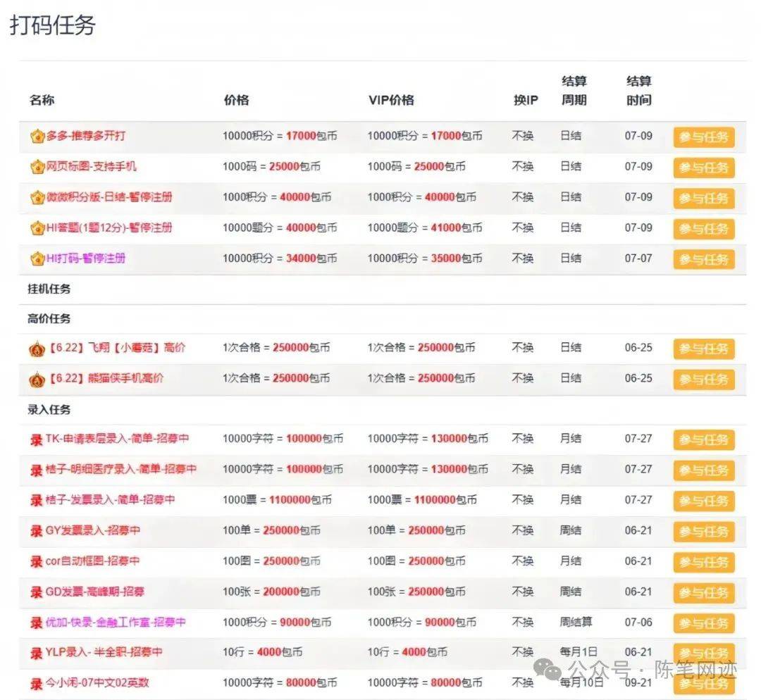Join the 桔子-明细医疗录入 task
The width and height of the screenshot is (761, 700).
(704, 470)
